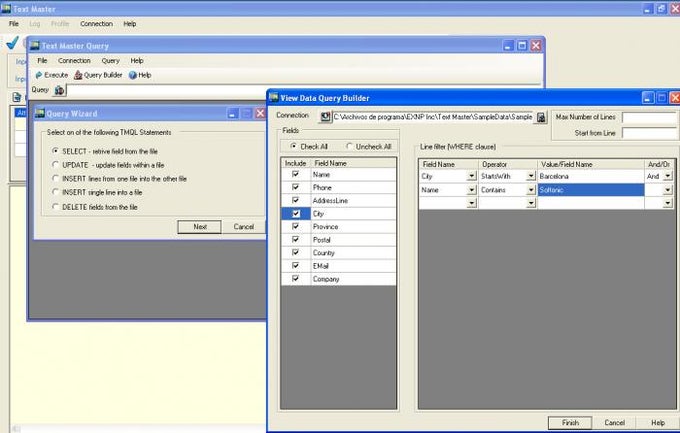Open the StartsWith operator dropdown

[531, 176]
